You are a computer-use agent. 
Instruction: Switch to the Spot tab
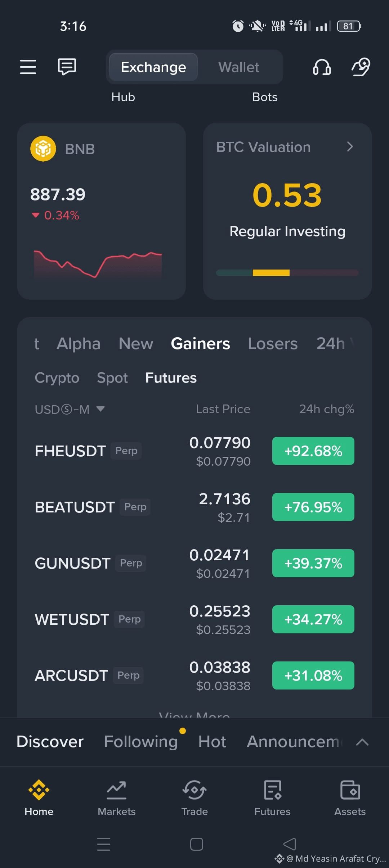pos(112,378)
